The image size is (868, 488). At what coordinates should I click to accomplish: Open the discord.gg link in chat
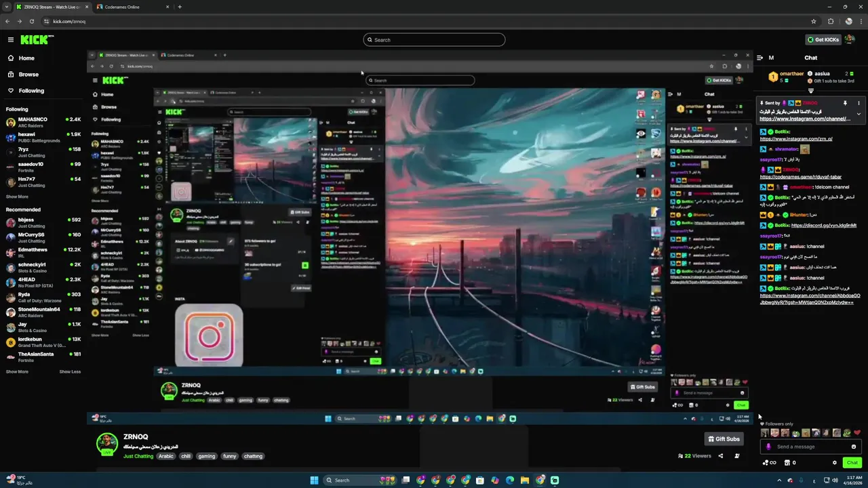point(824,225)
